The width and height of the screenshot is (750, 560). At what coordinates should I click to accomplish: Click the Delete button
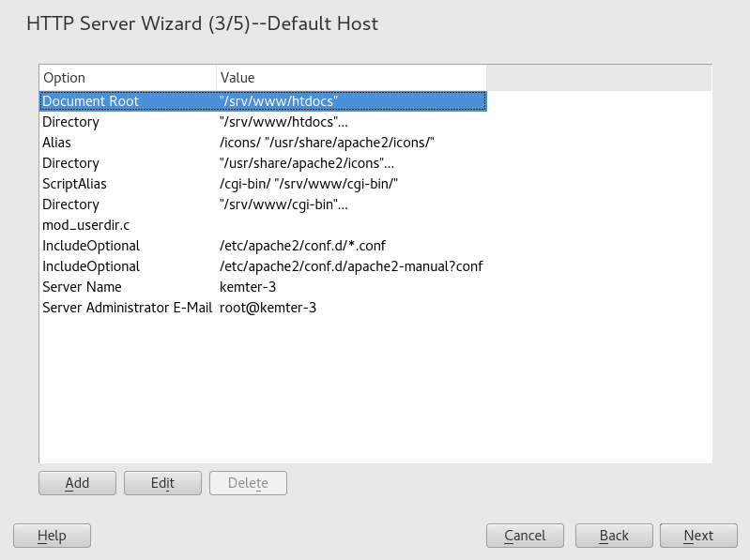pyautogui.click(x=248, y=483)
